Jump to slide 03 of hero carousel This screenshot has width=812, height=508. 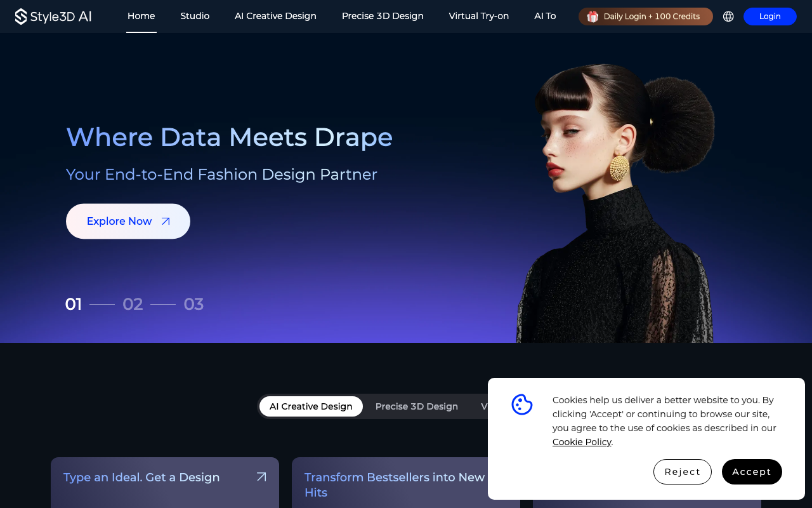tap(193, 304)
